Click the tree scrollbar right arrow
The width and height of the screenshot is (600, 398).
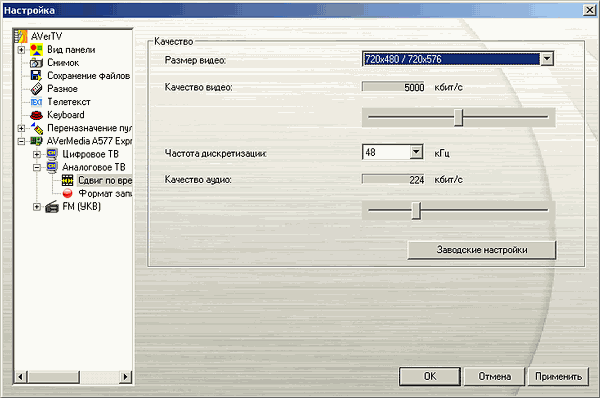pyautogui.click(x=125, y=377)
